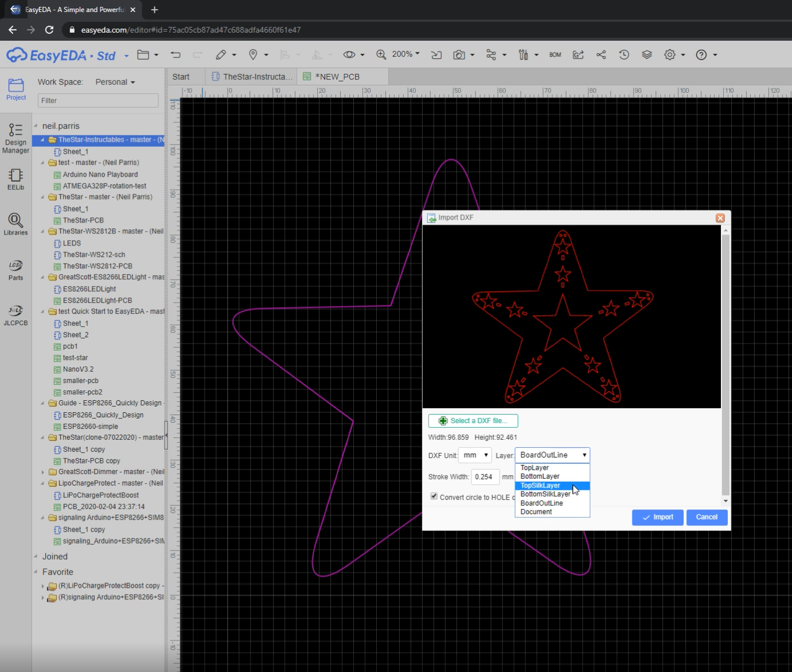792x672 pixels.
Task: Click Select a DXF file button
Action: coord(473,420)
